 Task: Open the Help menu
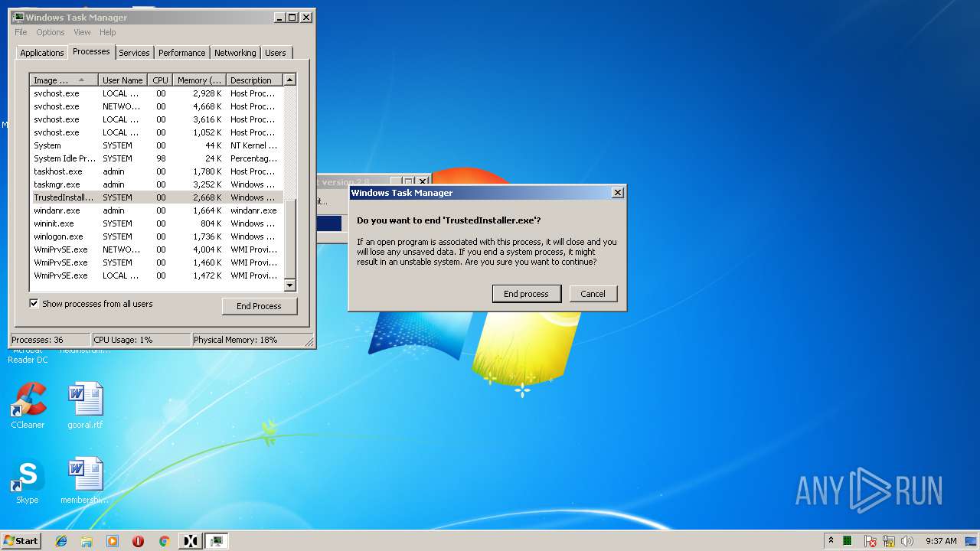click(x=108, y=32)
